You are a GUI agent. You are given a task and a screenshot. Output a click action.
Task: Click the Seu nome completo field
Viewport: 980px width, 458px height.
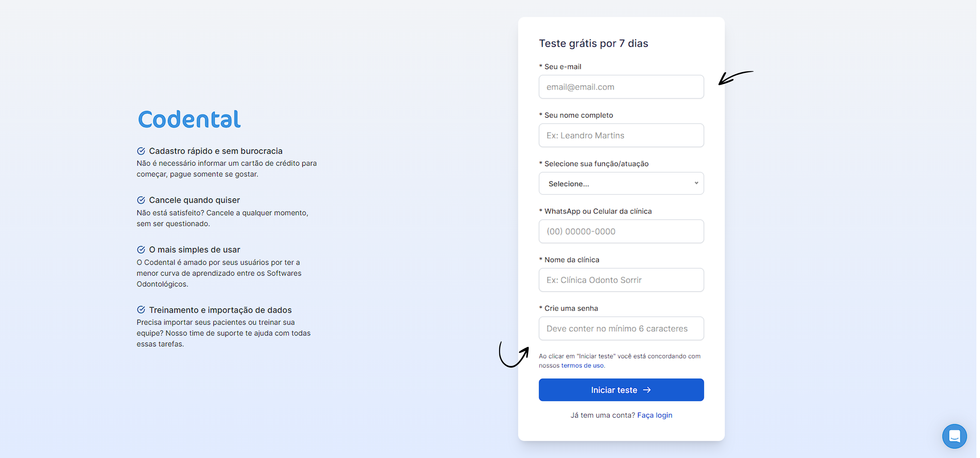(620, 136)
